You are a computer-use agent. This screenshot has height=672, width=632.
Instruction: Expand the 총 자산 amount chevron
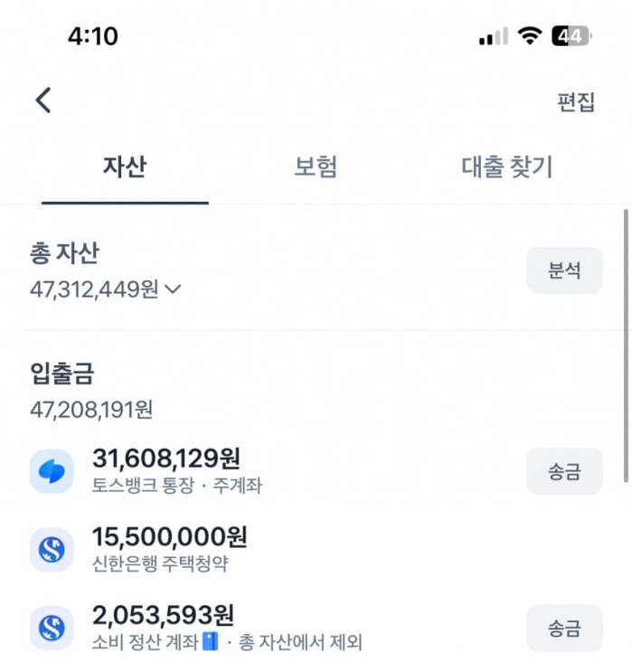tap(174, 289)
